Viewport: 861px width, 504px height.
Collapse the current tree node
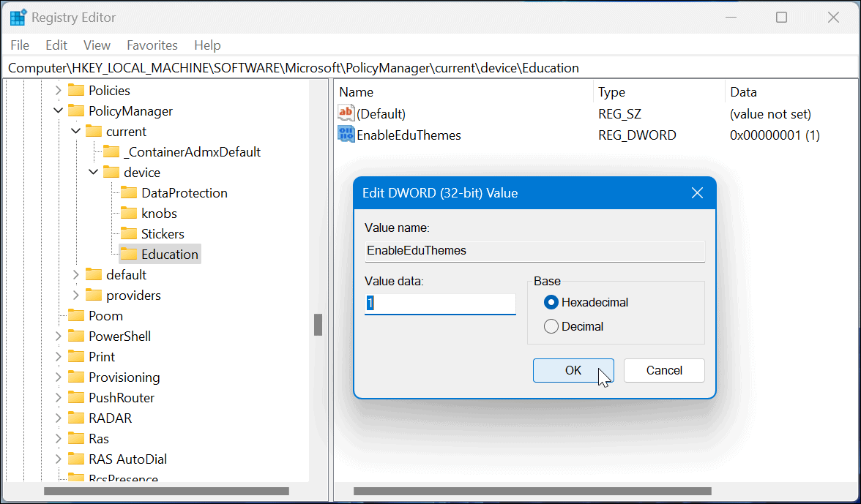75,131
